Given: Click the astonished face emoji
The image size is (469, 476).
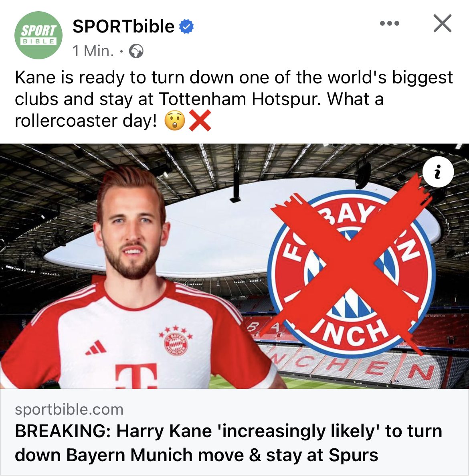Looking at the screenshot, I should (x=175, y=121).
